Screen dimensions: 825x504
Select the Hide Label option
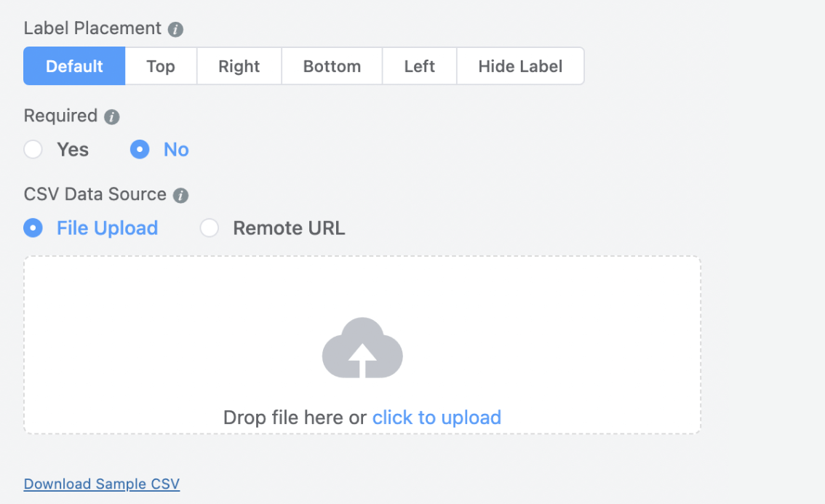point(520,66)
